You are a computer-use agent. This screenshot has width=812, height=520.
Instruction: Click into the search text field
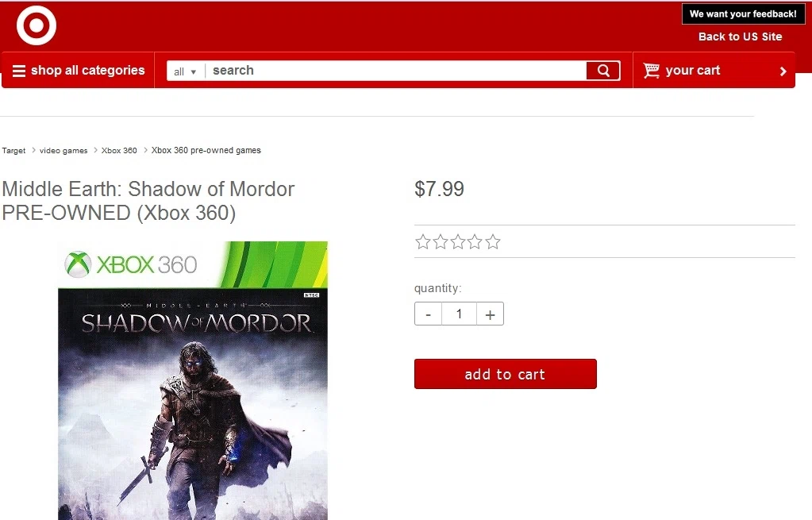tap(395, 71)
